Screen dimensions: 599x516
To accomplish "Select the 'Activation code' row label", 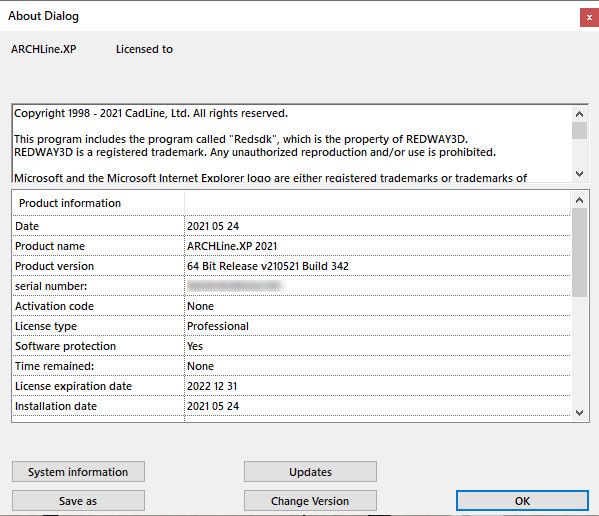I will (54, 306).
